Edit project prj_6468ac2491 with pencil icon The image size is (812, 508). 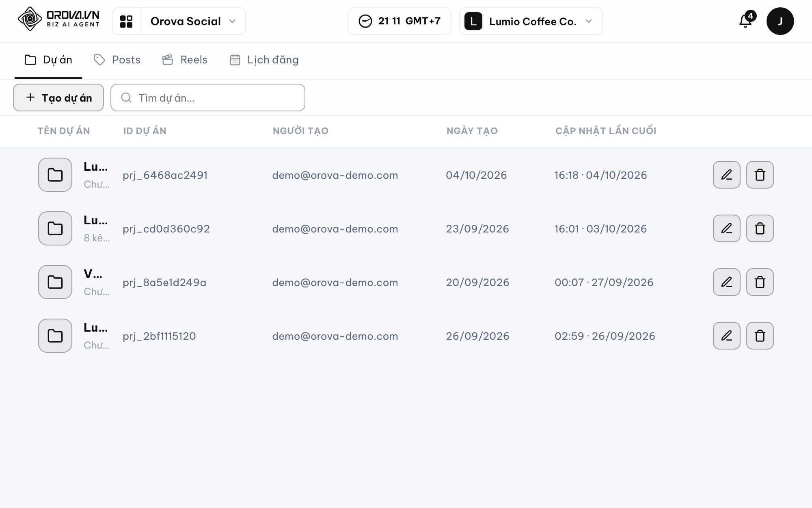[x=726, y=175]
